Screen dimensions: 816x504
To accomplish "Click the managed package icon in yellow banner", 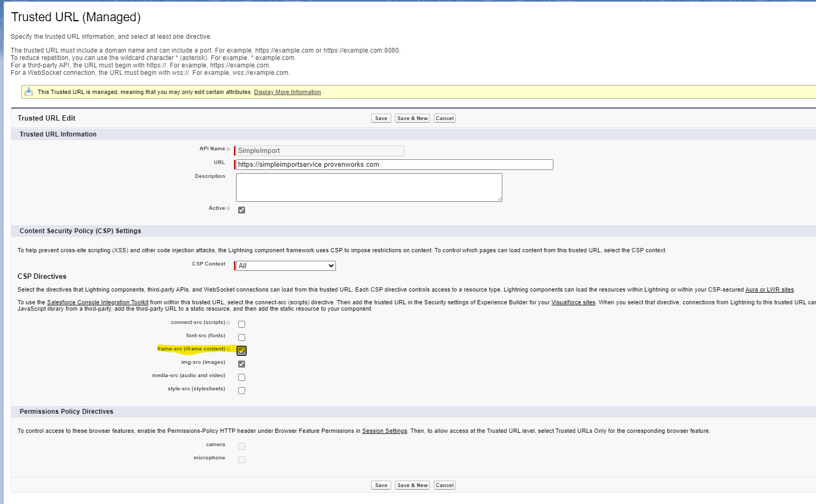I will point(29,91).
